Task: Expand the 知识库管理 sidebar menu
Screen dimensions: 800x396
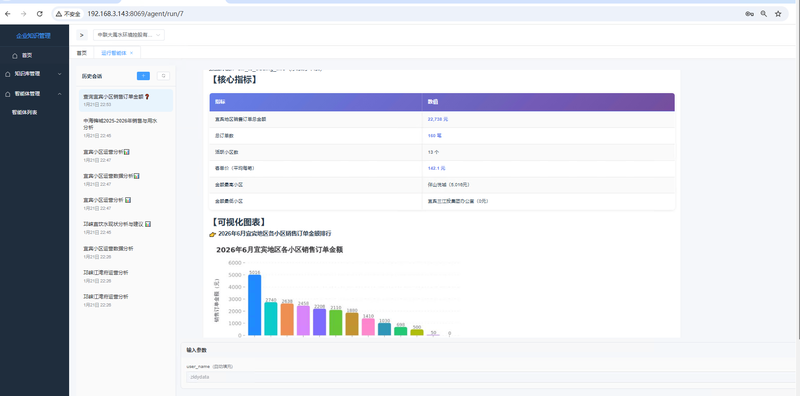Action: [34, 73]
